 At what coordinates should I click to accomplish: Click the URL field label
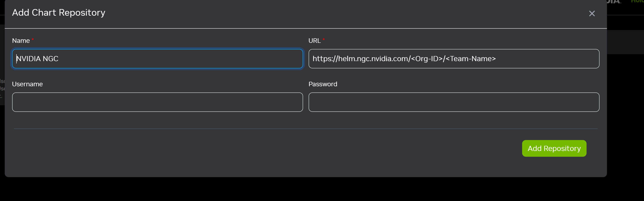[x=314, y=41]
